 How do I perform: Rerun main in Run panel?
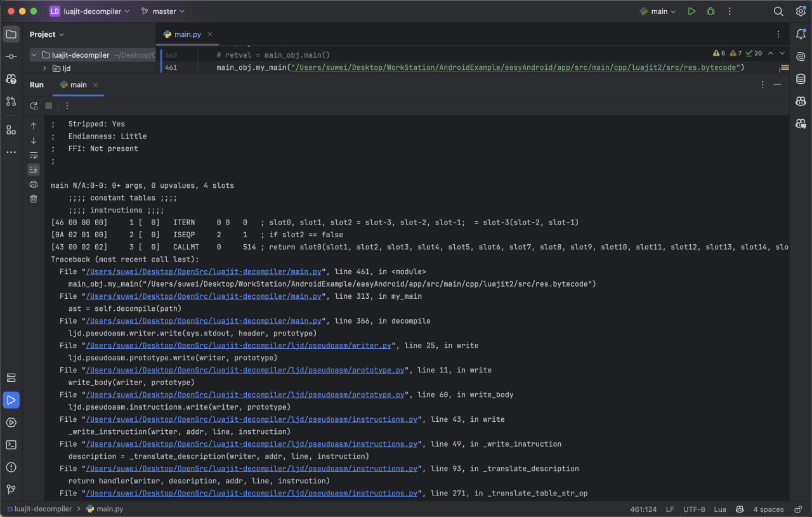(34, 106)
